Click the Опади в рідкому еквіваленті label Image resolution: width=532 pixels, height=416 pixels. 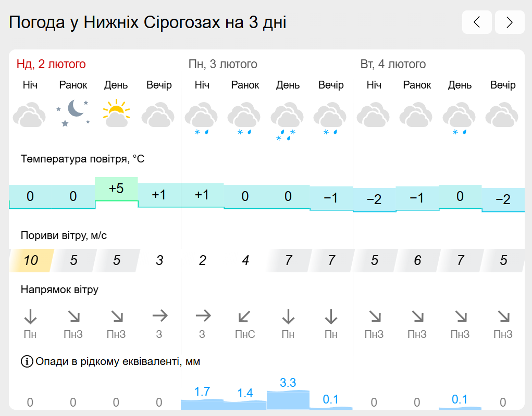click(118, 361)
